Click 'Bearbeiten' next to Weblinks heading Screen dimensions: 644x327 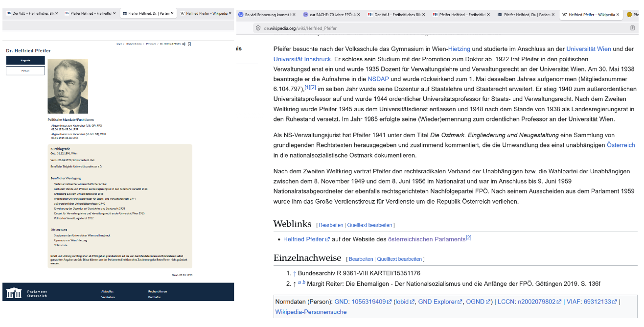coord(331,225)
